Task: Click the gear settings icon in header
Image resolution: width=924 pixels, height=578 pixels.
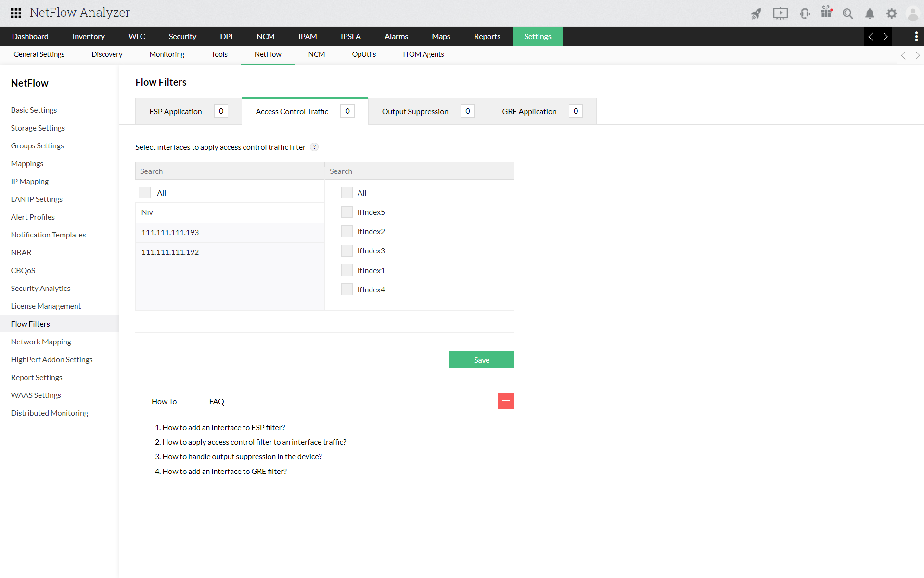Action: point(892,13)
